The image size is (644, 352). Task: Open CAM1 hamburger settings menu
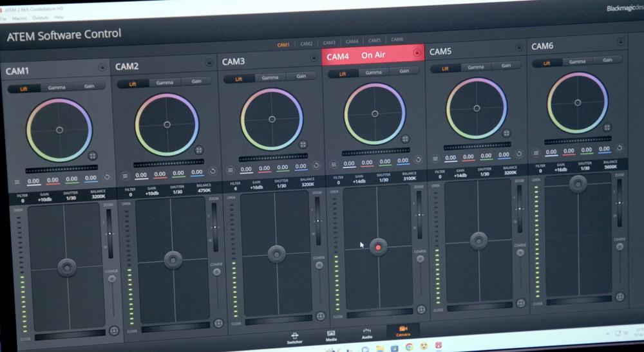17,181
